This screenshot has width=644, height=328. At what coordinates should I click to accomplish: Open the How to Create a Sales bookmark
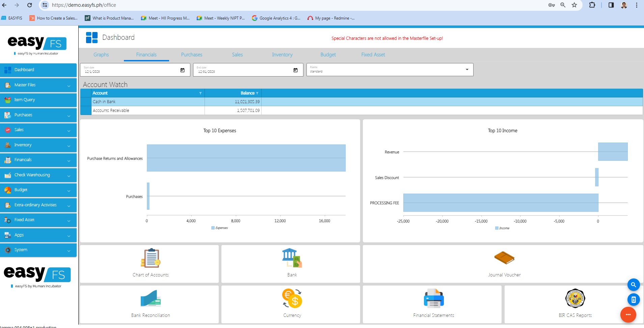54,18
